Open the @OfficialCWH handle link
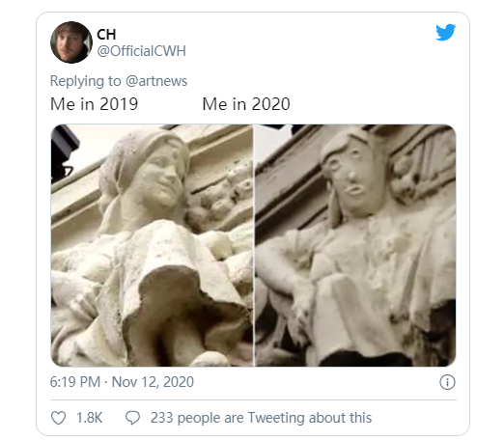Screen dimensions: 504x440 coord(141,51)
